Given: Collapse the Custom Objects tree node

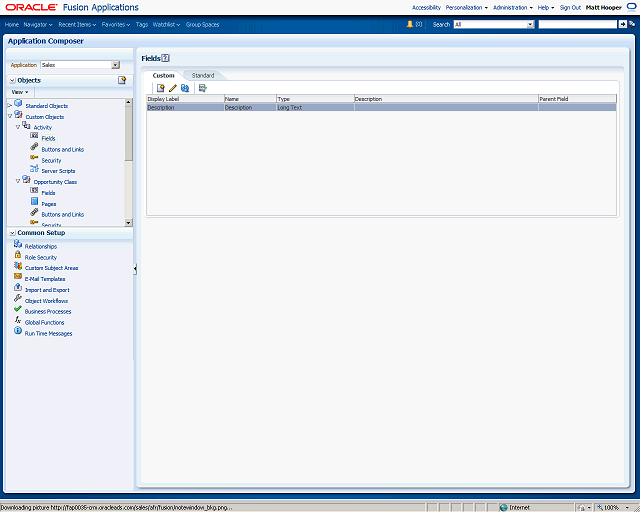Looking at the screenshot, I should (10, 117).
